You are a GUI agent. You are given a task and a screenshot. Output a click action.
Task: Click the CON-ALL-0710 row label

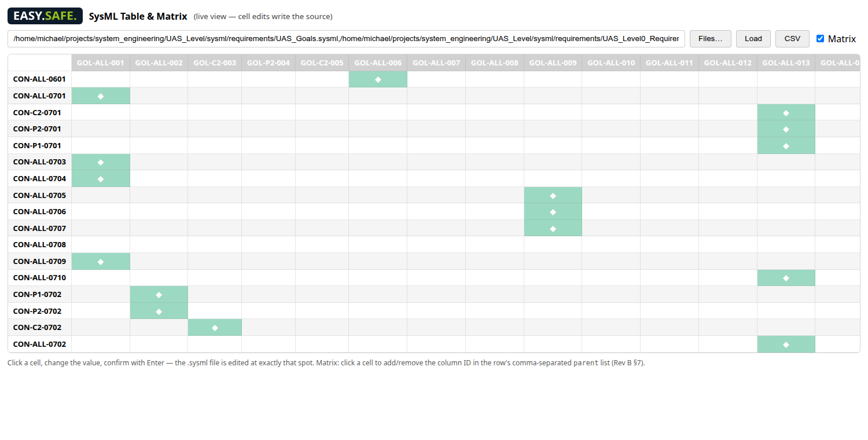click(39, 278)
